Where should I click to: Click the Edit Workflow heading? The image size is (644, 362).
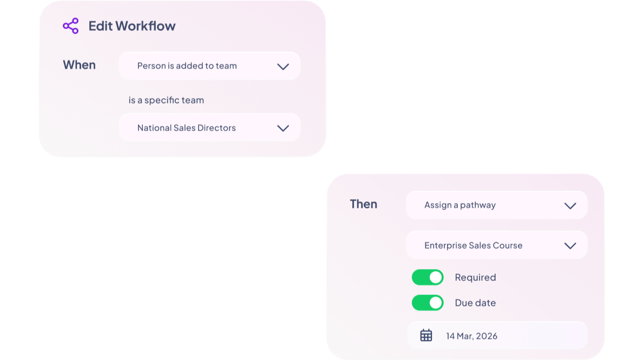(132, 26)
